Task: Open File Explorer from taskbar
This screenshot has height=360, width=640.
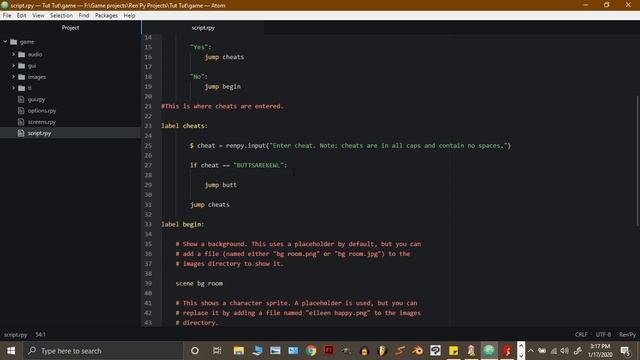Action: tap(239, 351)
